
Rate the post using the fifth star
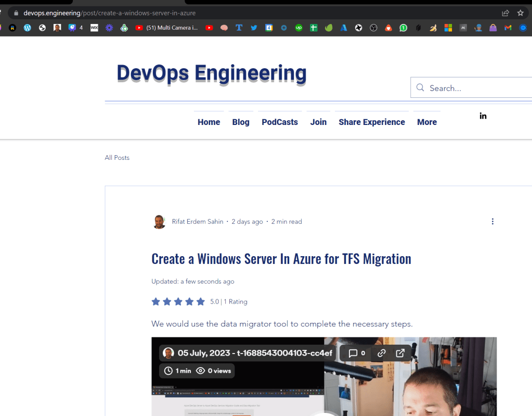(x=201, y=301)
